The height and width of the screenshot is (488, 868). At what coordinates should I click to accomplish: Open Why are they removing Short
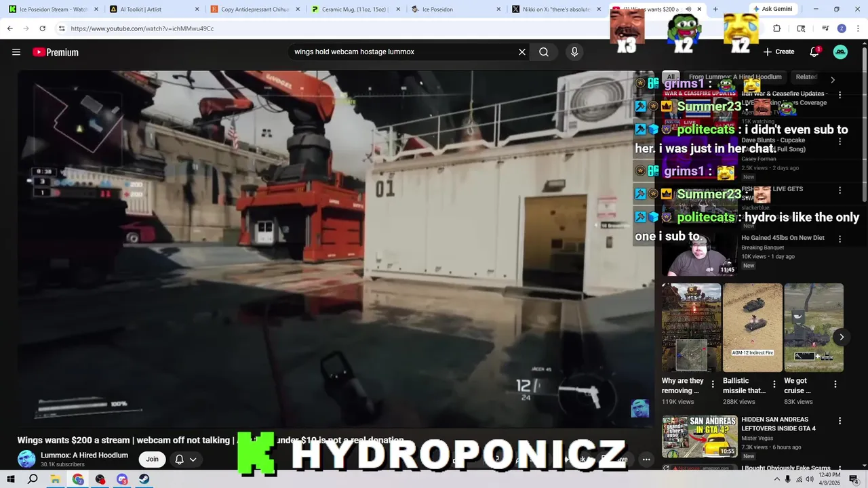(x=691, y=327)
